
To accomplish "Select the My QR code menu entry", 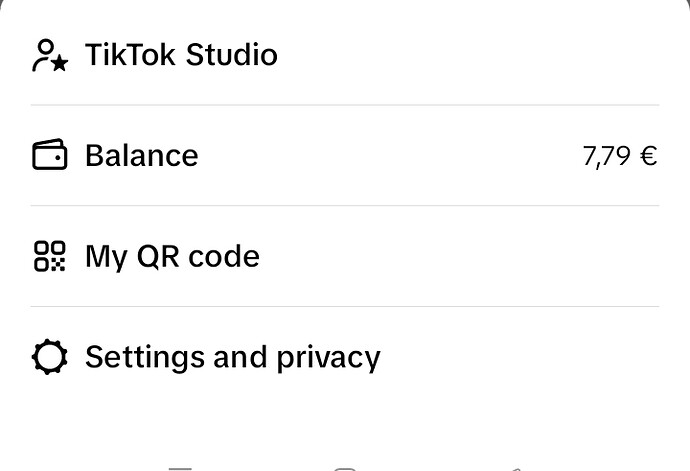I will coord(345,256).
